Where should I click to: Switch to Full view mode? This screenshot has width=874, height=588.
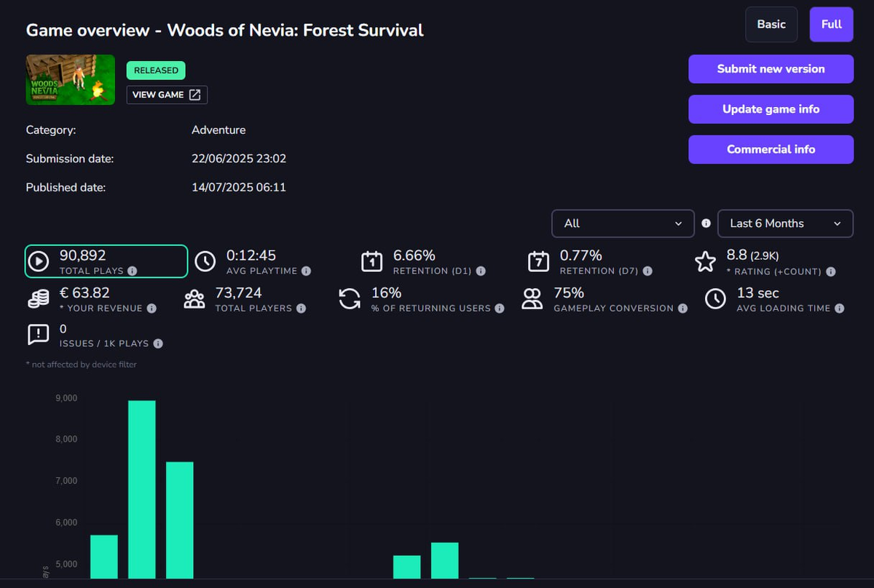click(832, 24)
